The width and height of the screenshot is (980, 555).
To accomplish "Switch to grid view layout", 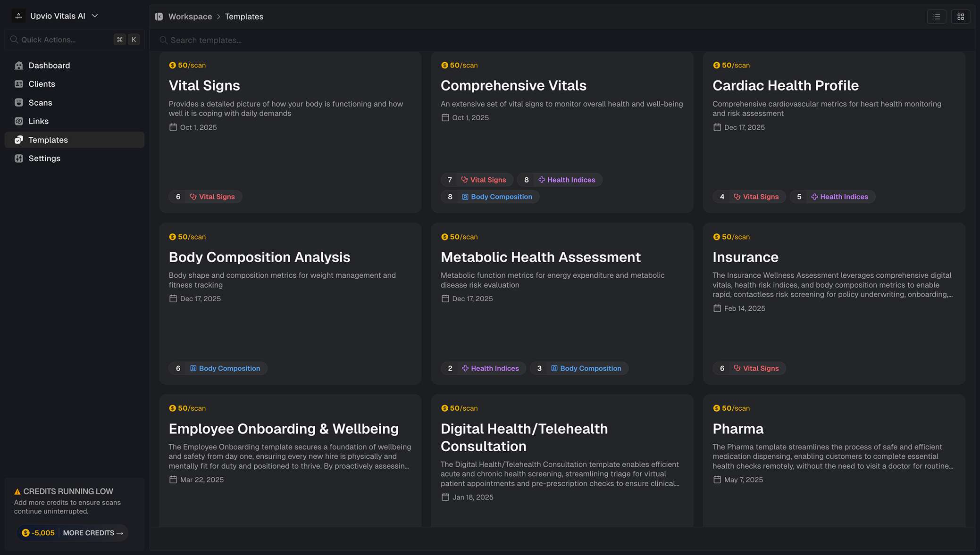I will pyautogui.click(x=960, y=17).
